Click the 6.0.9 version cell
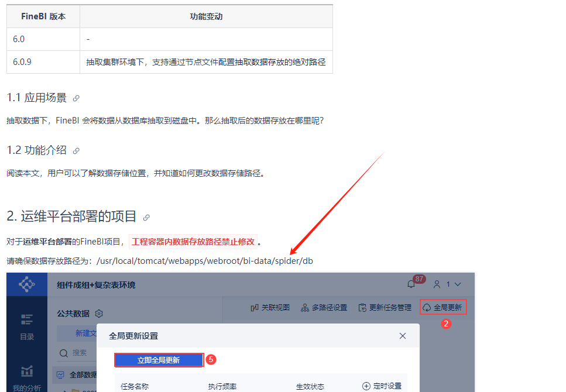The width and height of the screenshot is (566, 392). (x=43, y=62)
